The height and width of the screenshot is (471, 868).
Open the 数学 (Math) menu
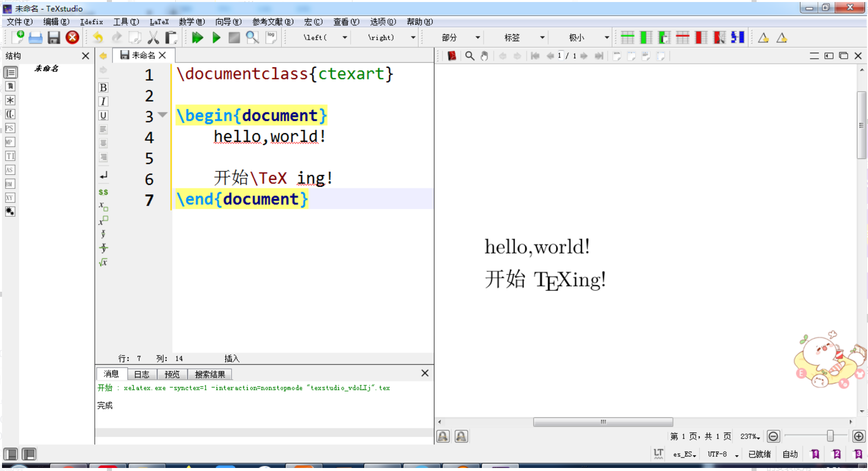pyautogui.click(x=192, y=22)
